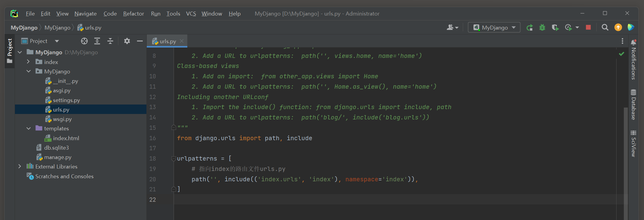The width and height of the screenshot is (644, 220).
Task: Stop the running process red square
Action: [588, 27]
